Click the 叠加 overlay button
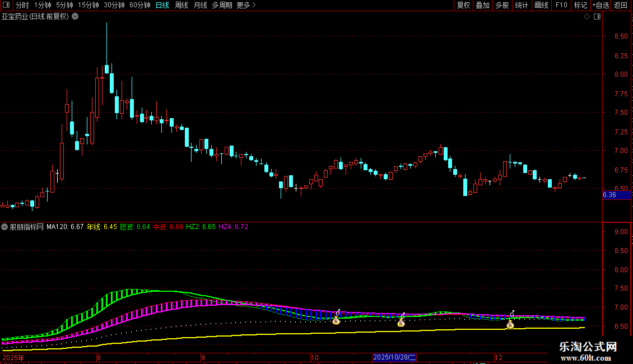 (x=483, y=5)
